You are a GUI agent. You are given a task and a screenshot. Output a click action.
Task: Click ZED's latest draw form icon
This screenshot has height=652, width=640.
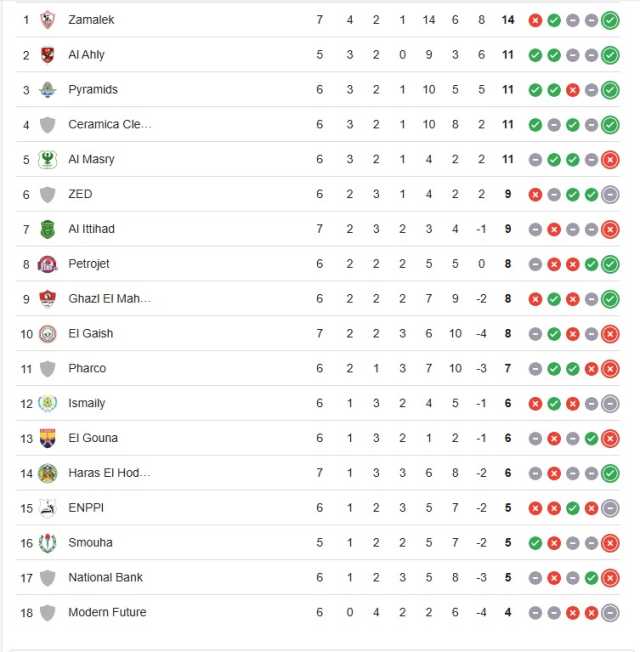click(x=610, y=195)
